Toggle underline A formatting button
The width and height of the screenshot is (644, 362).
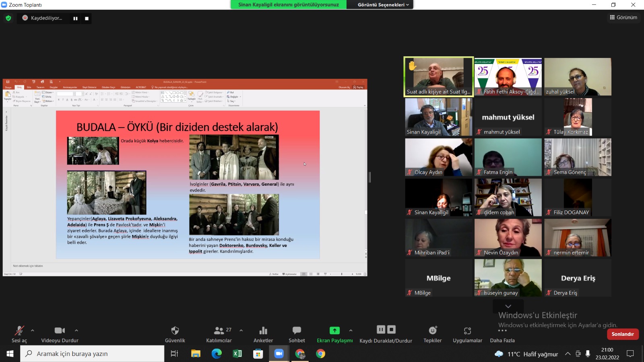click(67, 100)
